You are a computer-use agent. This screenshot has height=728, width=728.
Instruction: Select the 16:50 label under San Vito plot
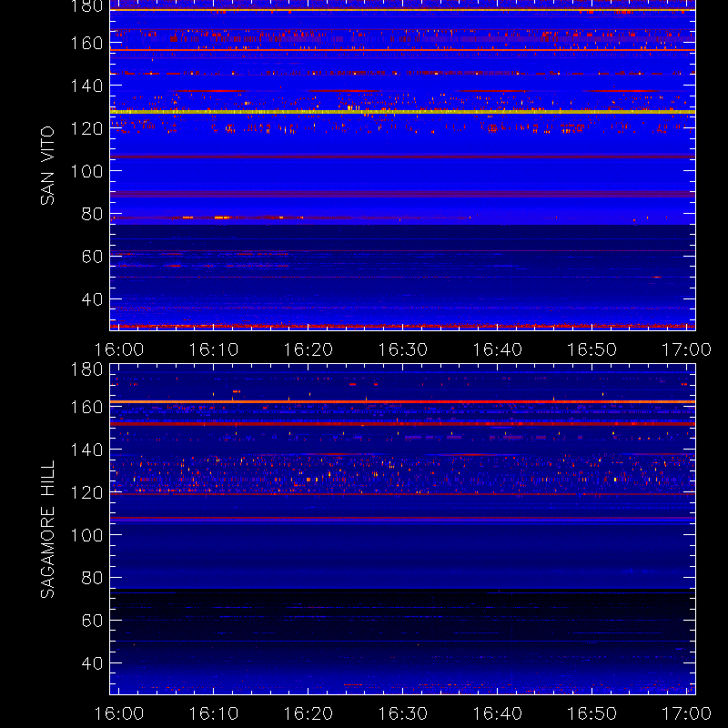(592, 349)
